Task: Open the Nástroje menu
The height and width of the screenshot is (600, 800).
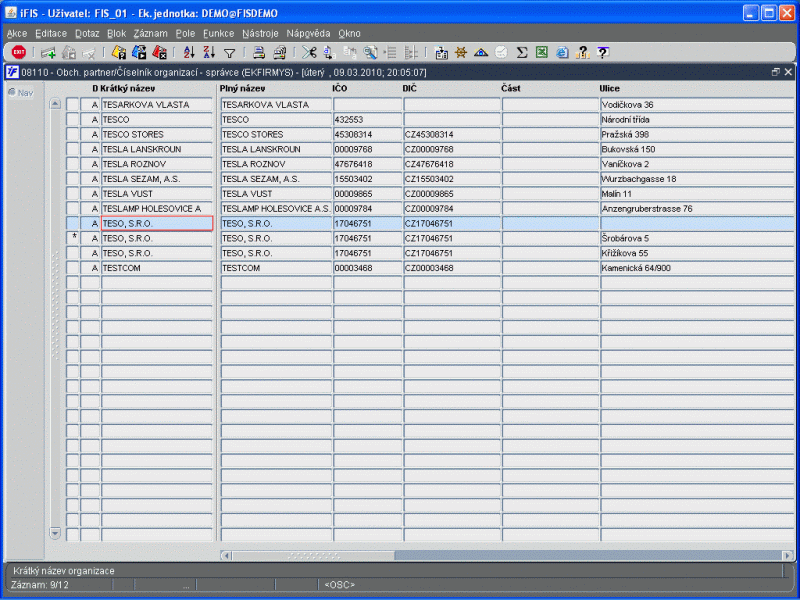Action: pyautogui.click(x=260, y=34)
